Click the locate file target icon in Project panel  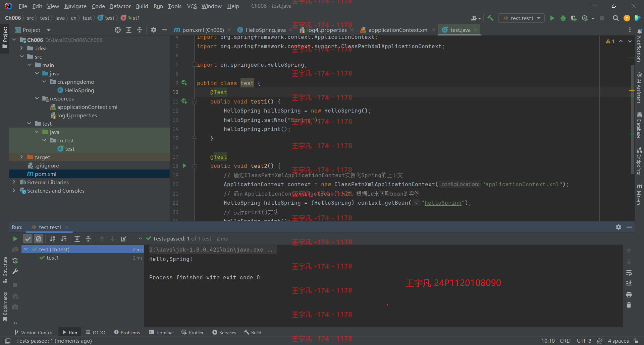(118, 30)
